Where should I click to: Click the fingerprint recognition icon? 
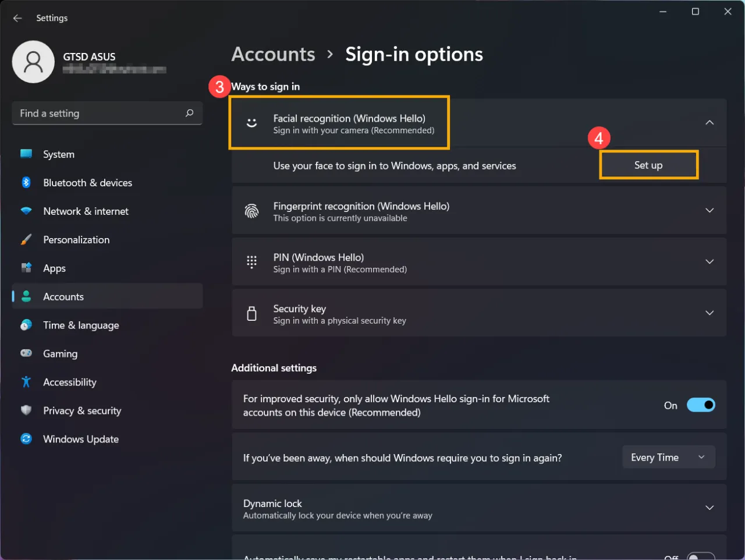[x=251, y=210]
